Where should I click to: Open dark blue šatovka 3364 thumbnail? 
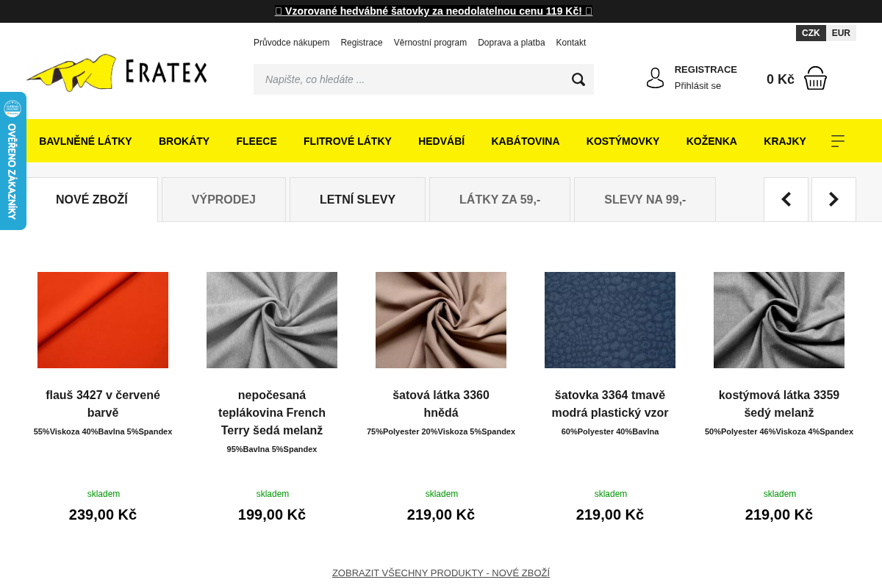pyautogui.click(x=610, y=320)
